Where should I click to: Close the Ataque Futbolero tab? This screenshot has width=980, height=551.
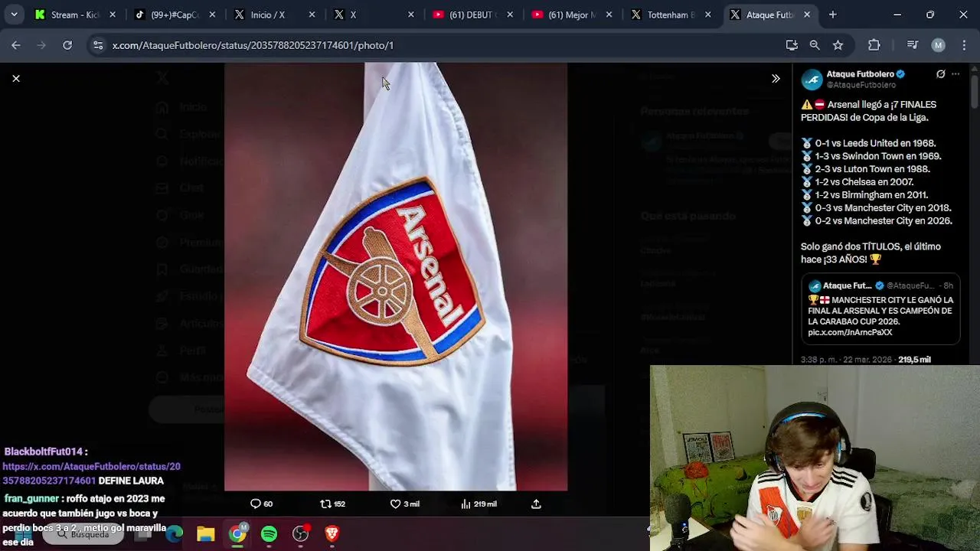(807, 15)
